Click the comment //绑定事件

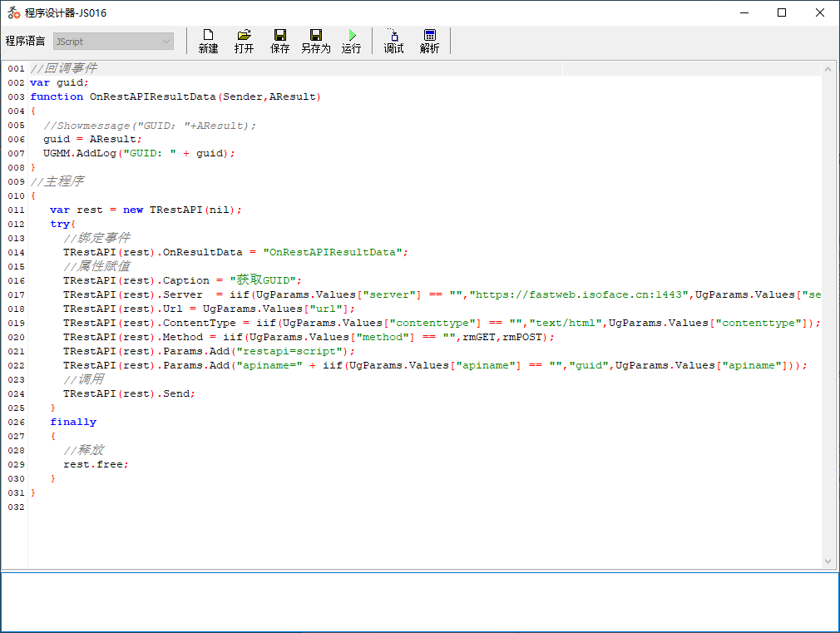[97, 237]
